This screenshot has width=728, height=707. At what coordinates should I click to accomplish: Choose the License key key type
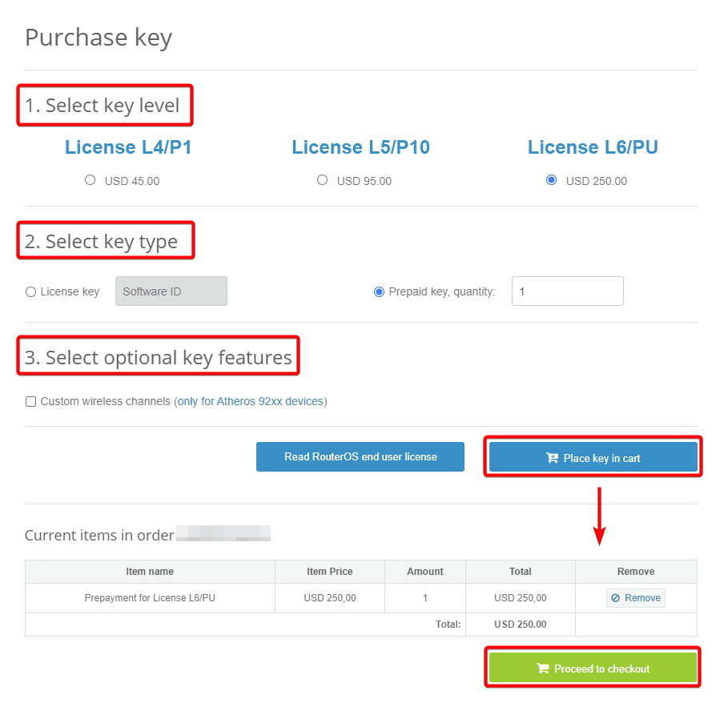pos(30,291)
